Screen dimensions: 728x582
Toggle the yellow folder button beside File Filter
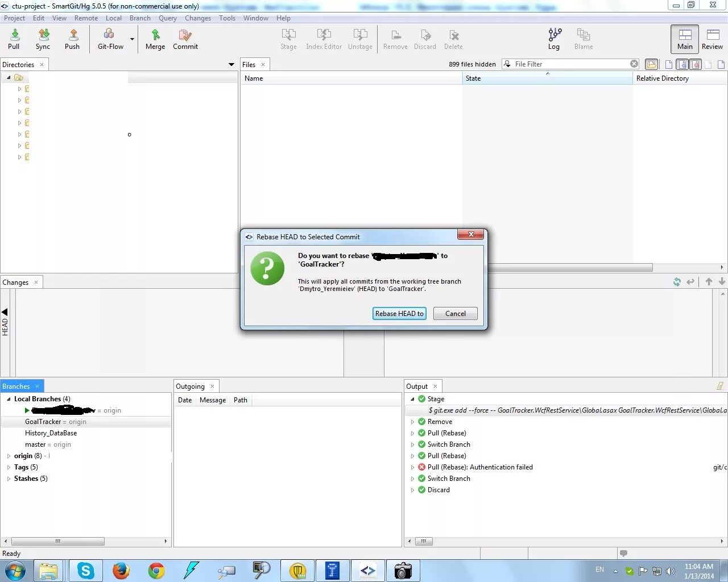click(652, 64)
